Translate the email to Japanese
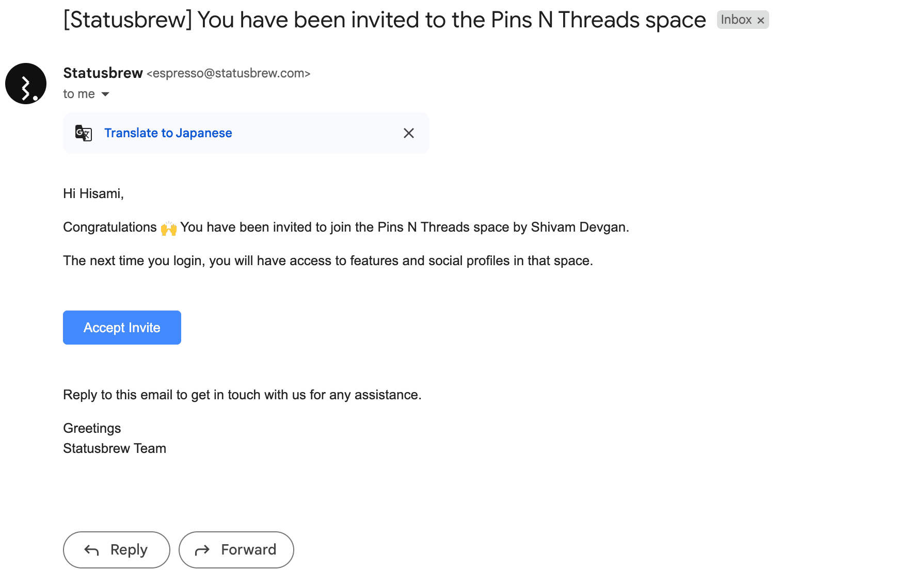Viewport: 924px width, 586px height. (168, 133)
